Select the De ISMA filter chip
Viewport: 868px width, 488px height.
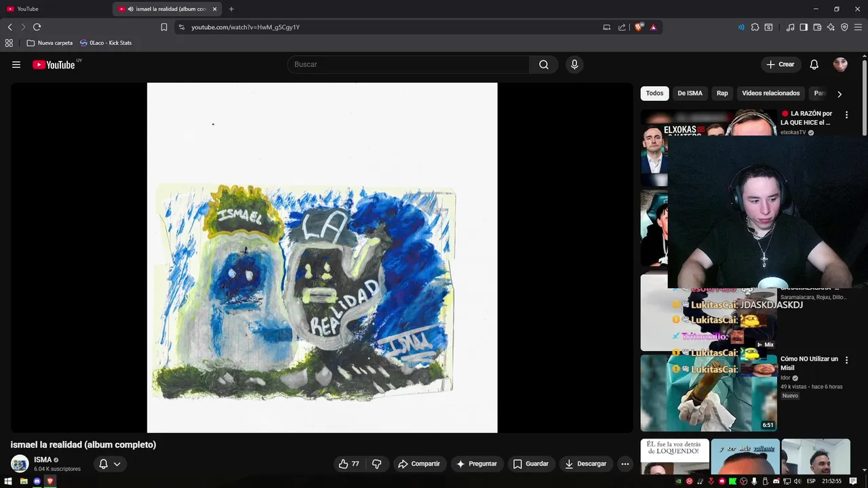[690, 94]
